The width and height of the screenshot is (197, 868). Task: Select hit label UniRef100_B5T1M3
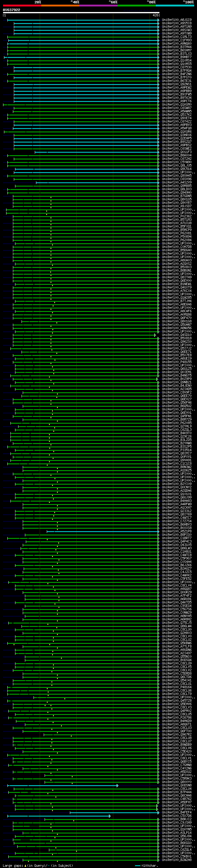pyautogui.click(x=176, y=220)
